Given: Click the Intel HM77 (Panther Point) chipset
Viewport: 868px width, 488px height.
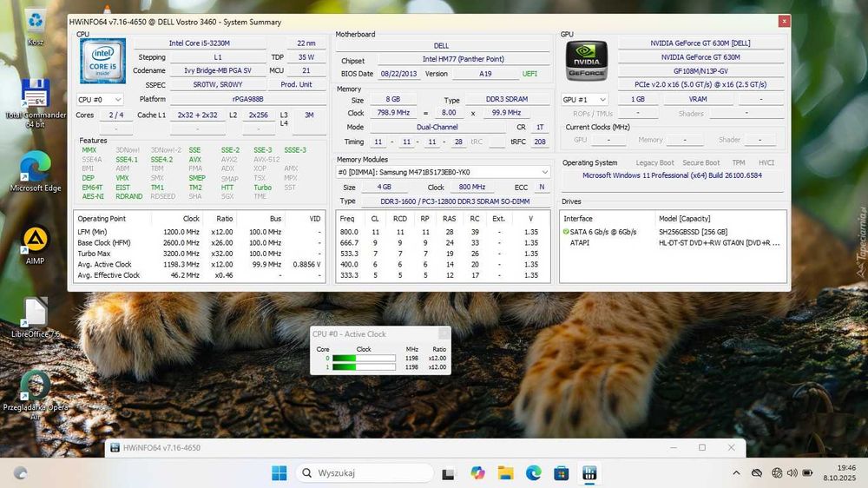Looking at the screenshot, I should pos(464,59).
